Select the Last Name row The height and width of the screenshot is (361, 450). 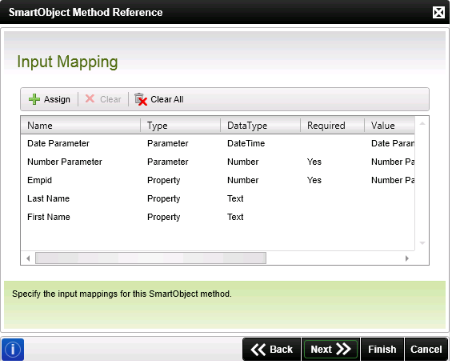(x=218, y=199)
